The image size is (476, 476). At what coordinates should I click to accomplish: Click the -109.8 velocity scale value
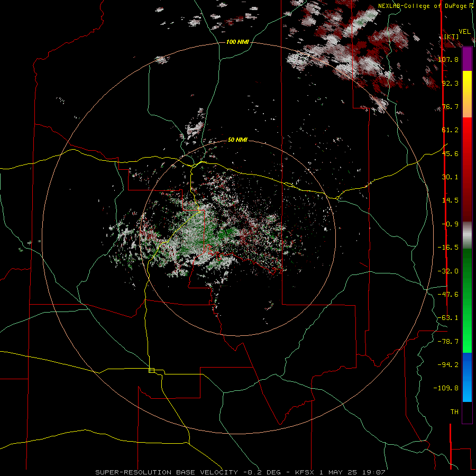(x=446, y=388)
